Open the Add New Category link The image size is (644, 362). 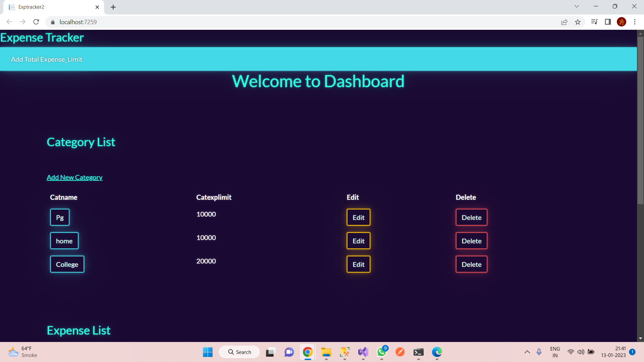(74, 177)
